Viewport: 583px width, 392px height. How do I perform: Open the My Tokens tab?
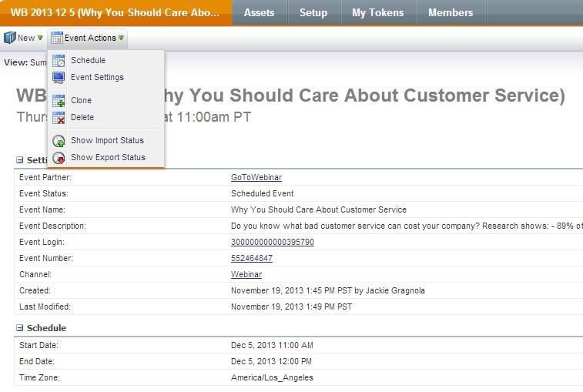pyautogui.click(x=378, y=12)
